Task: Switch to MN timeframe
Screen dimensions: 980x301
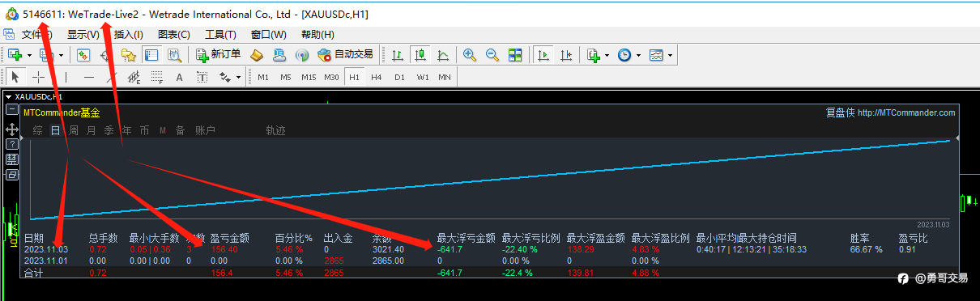Action: [x=445, y=77]
